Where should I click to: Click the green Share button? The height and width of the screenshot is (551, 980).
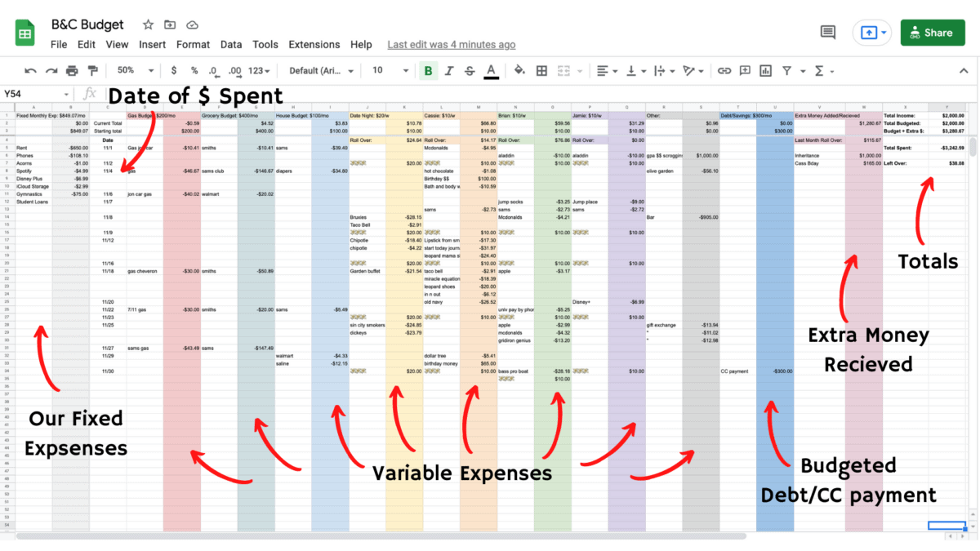(x=933, y=32)
